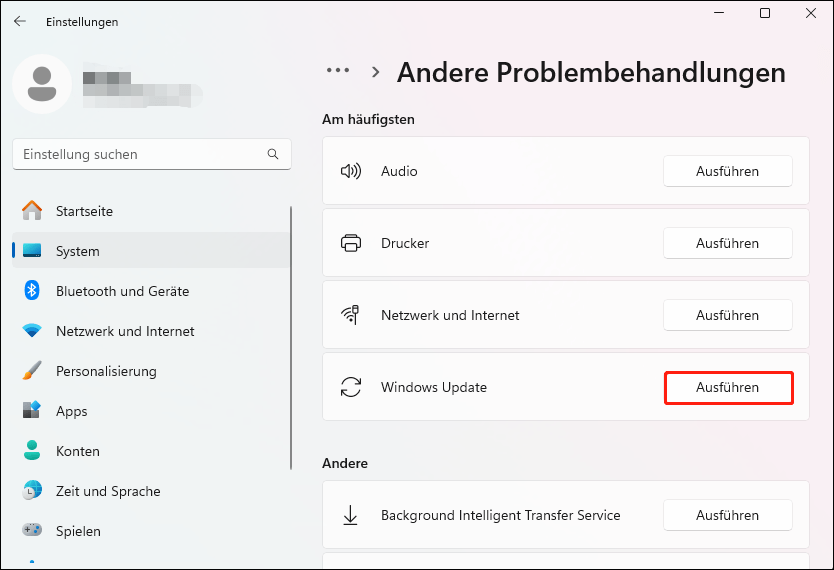The height and width of the screenshot is (570, 834).
Task: Click the Drucker row label
Action: (405, 243)
